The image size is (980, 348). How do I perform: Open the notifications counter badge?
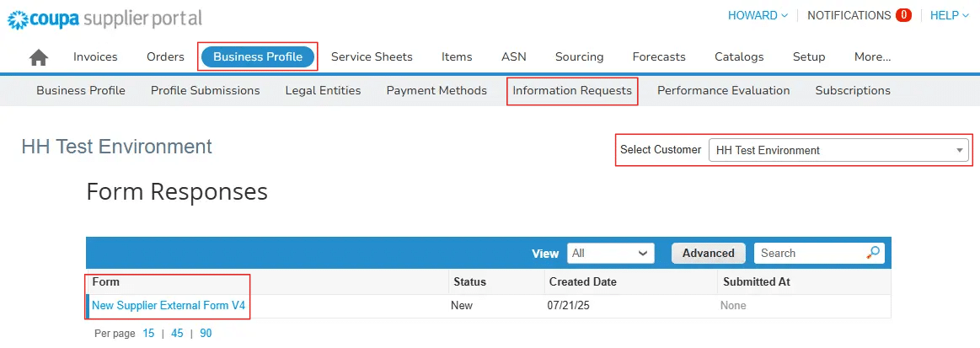pyautogui.click(x=903, y=15)
